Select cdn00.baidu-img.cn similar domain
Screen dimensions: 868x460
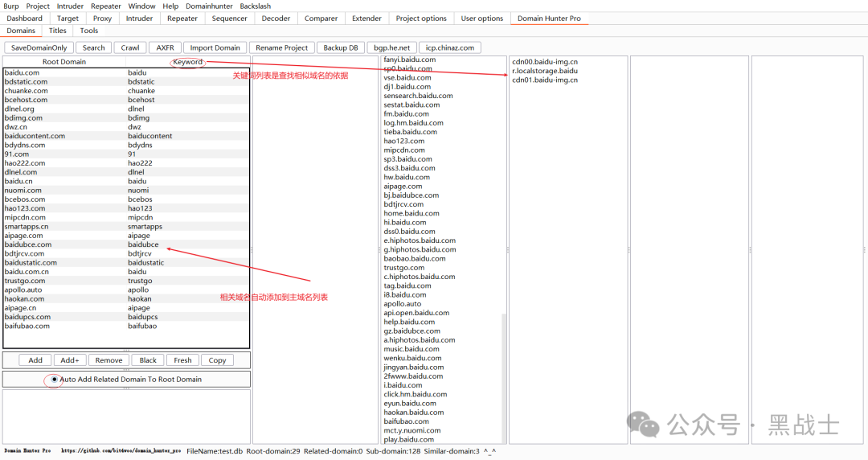[545, 62]
